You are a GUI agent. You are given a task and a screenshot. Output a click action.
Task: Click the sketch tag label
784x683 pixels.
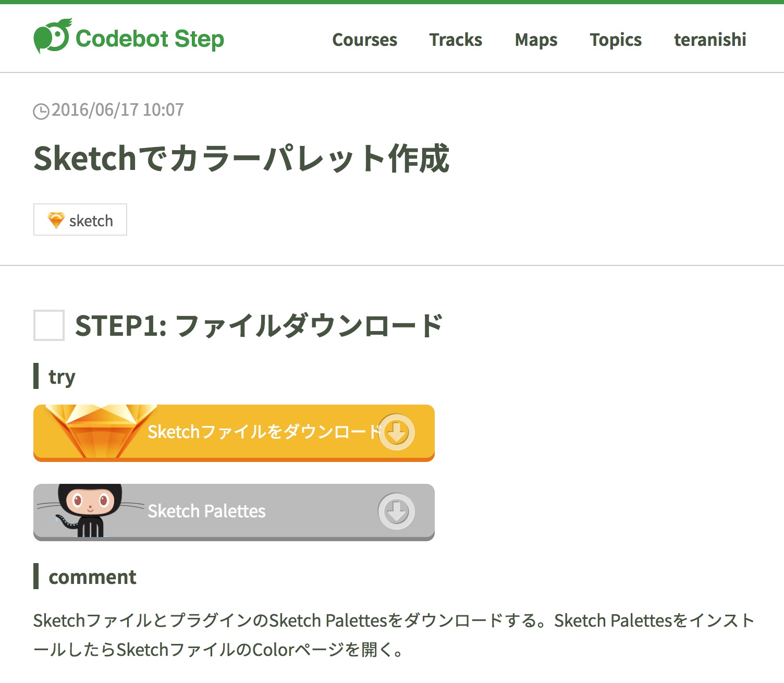point(91,221)
